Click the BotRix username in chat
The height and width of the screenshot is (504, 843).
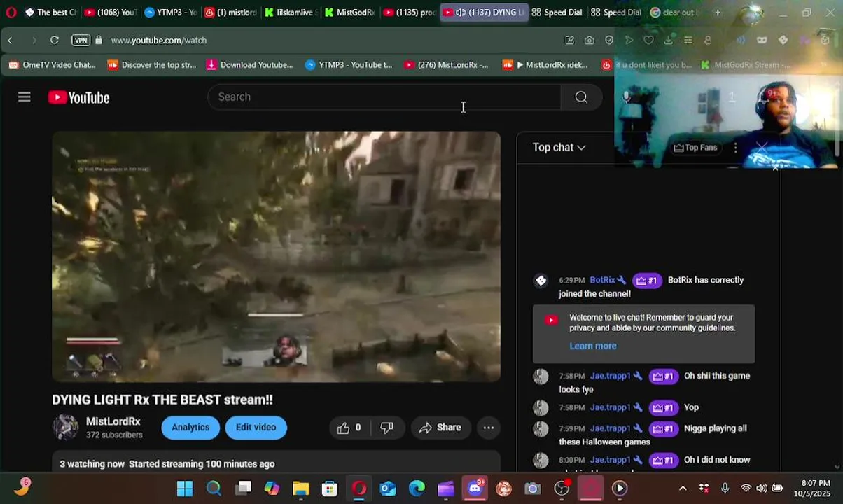pos(602,280)
